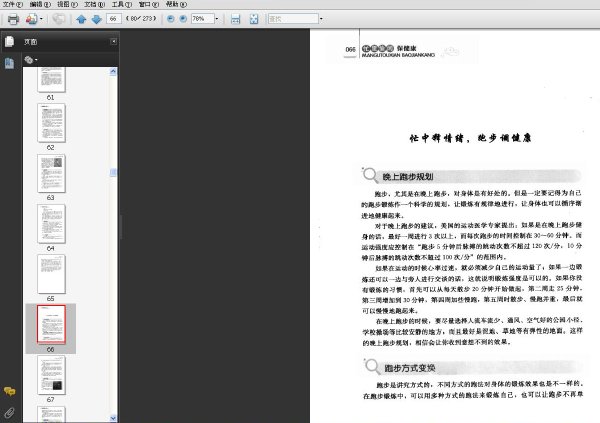Viewport: 600px width, 423px height.
Task: Select the page 67 thumbnail
Action: tap(51, 375)
